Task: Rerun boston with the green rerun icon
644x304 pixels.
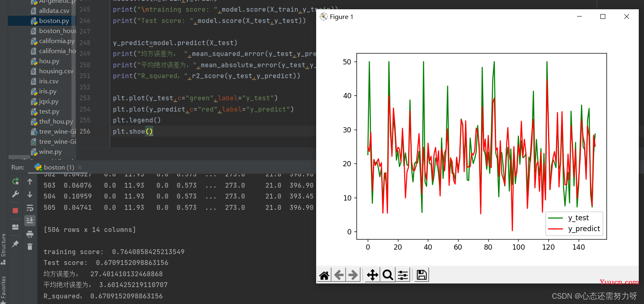Action: coord(15,182)
